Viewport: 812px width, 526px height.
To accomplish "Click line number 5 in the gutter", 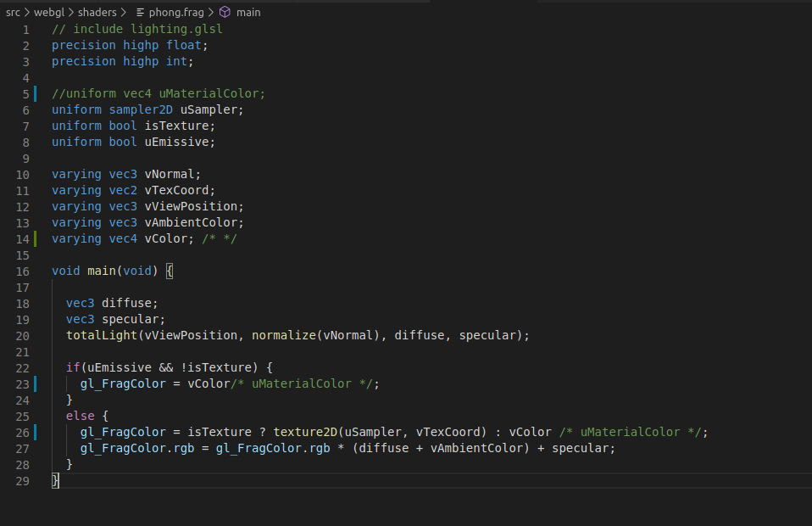I will (26, 94).
